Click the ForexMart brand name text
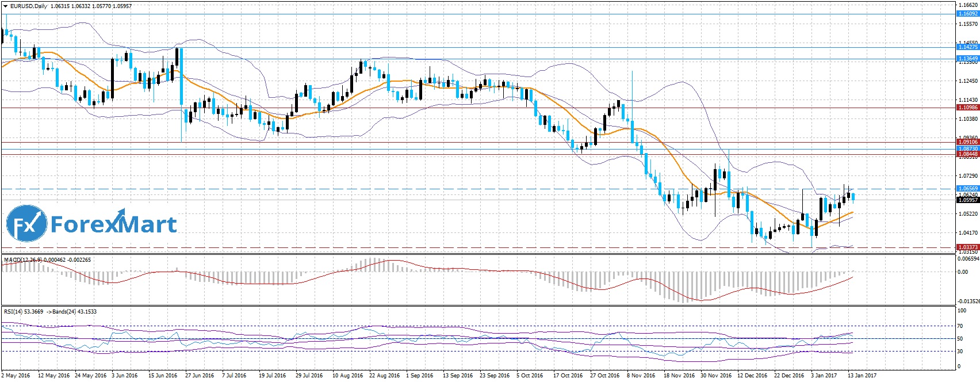 [113, 224]
